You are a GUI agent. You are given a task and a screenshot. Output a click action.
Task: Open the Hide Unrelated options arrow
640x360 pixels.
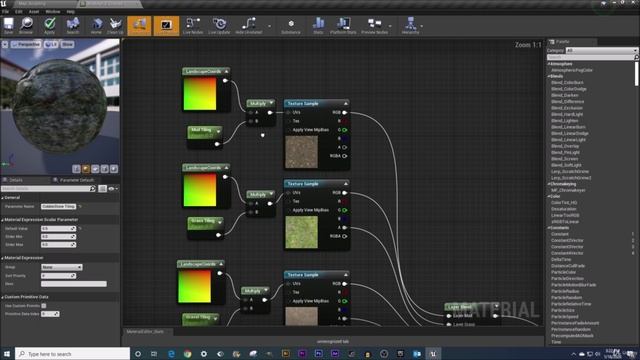click(269, 26)
